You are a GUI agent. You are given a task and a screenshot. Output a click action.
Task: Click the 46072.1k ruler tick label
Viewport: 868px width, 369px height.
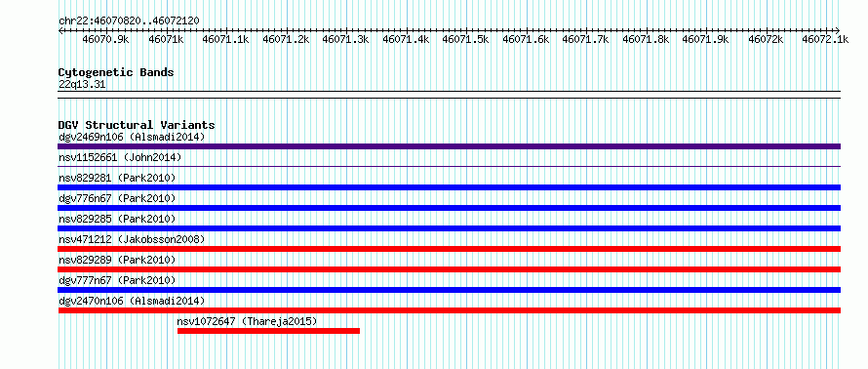coord(825,39)
